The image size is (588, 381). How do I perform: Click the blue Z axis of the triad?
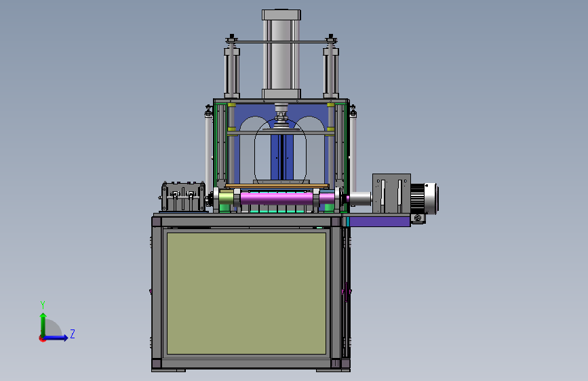56,338
